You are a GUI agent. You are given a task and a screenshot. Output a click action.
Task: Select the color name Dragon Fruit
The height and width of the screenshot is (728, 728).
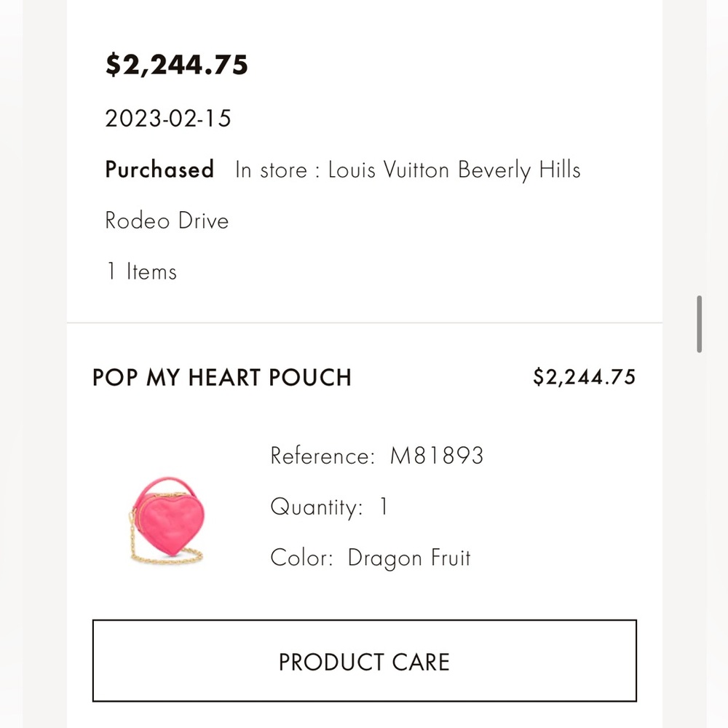tap(409, 558)
